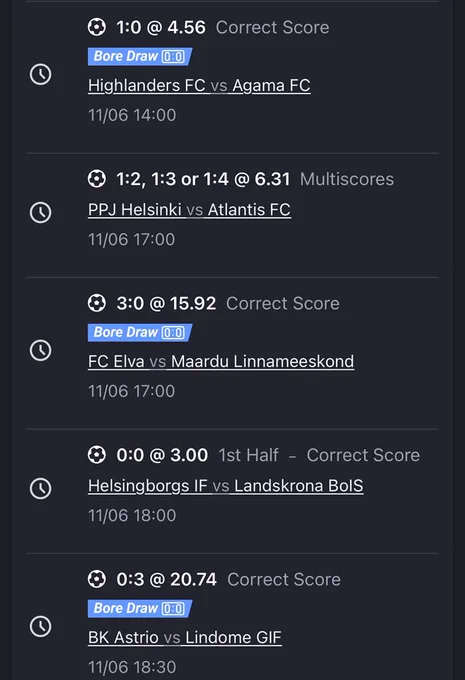465x680 pixels.
Task: Tap the Bore Draw badge under 0:3 selection
Action: pos(140,608)
